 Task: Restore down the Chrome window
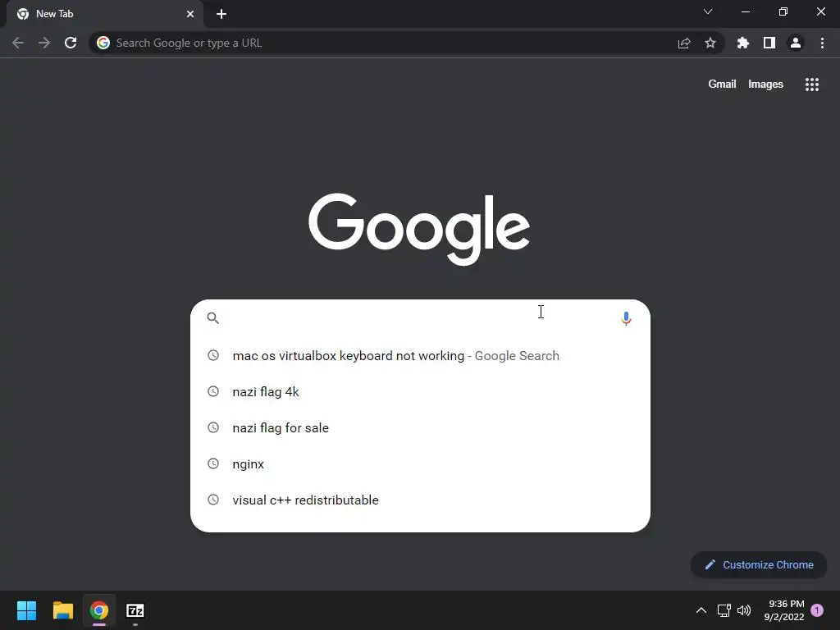[783, 11]
